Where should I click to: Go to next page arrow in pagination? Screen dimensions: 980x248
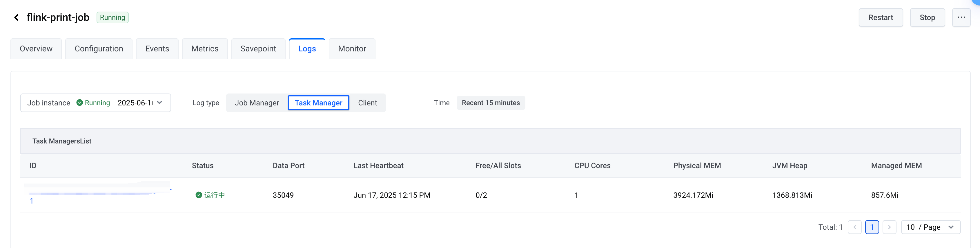[889, 227]
